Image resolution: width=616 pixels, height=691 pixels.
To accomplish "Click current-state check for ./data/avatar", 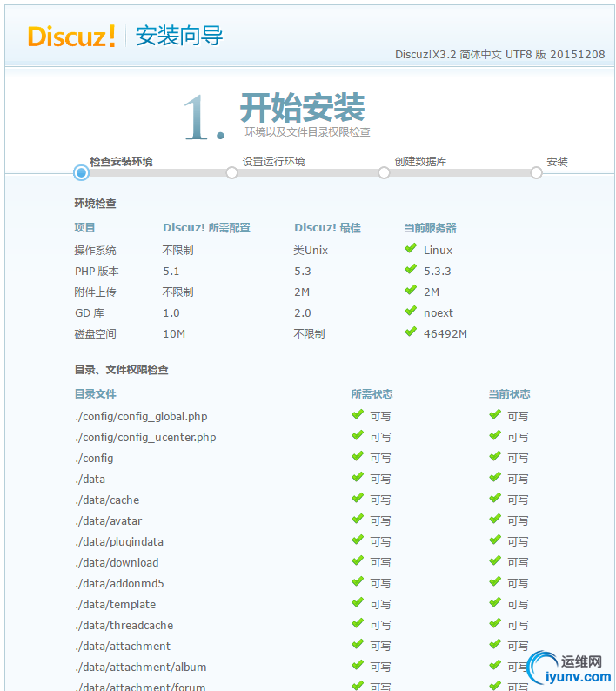I will [495, 520].
